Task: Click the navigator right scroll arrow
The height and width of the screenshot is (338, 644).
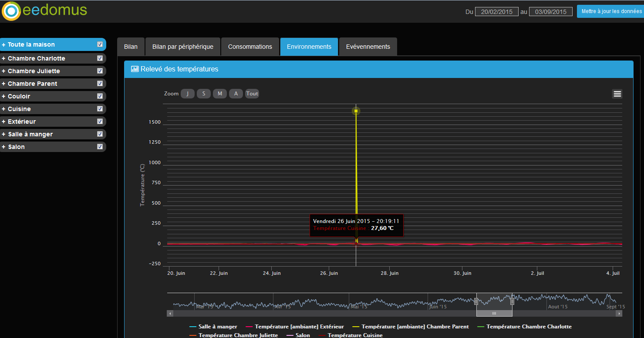Action: tap(619, 314)
